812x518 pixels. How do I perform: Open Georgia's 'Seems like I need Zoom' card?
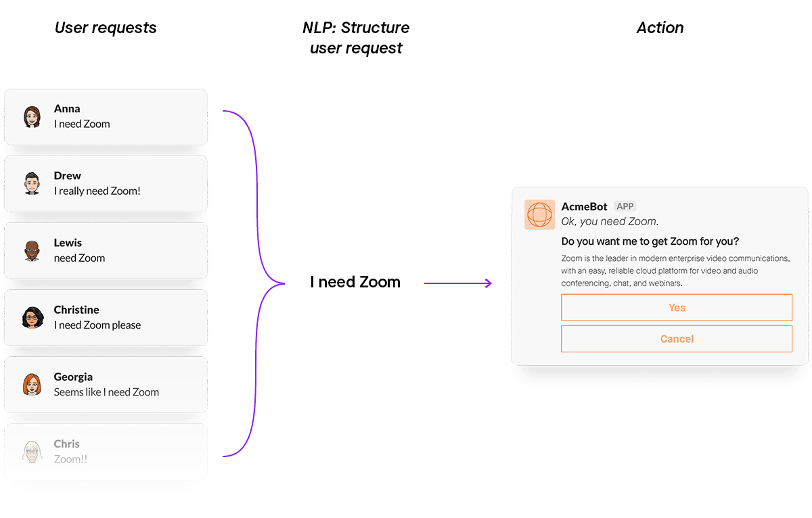pyautogui.click(x=106, y=383)
